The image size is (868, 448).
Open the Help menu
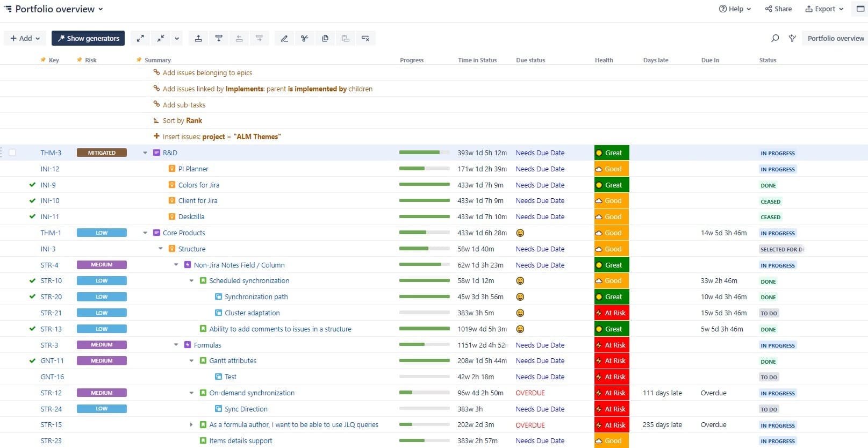(x=735, y=9)
